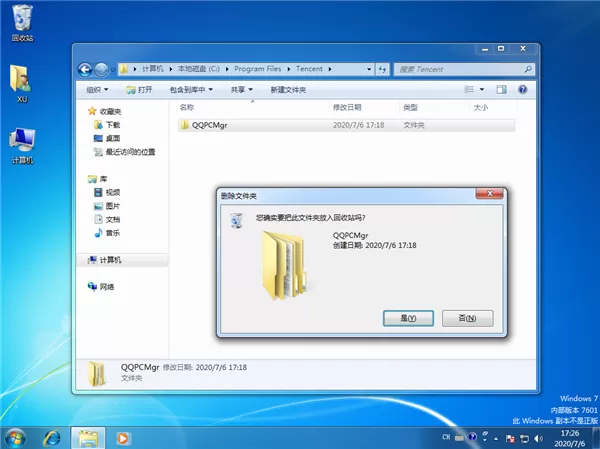Toggle the preview pane icon
Screen dimensions: 600x449
501,90
